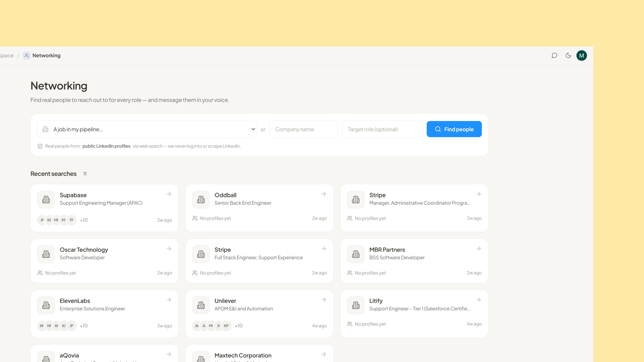Select the Stripe Full Stack Engineer card
This screenshot has width=644, height=362.
click(259, 261)
